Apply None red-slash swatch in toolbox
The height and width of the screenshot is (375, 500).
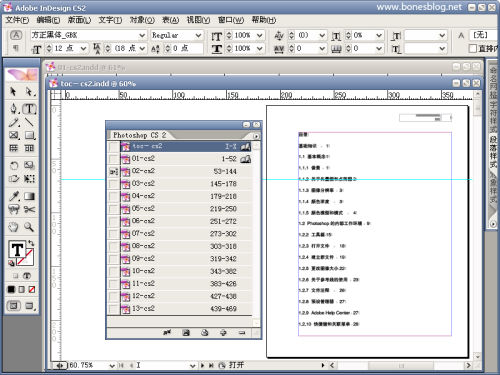[x=32, y=289]
